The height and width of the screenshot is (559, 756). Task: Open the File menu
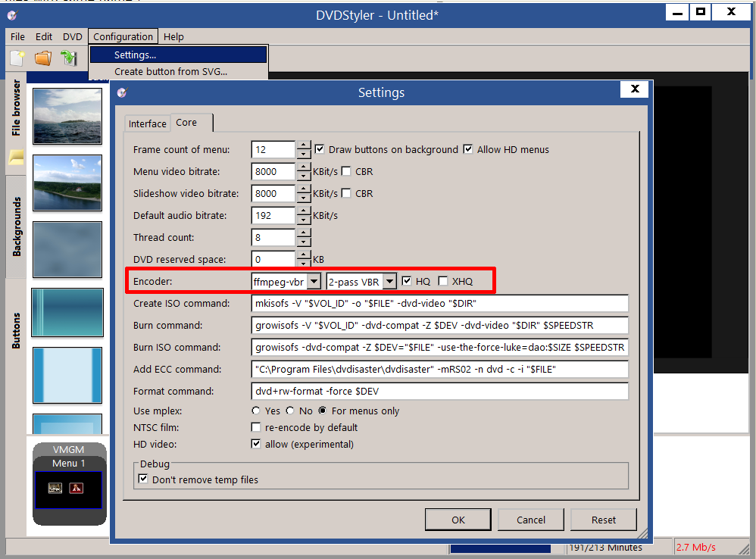[17, 36]
